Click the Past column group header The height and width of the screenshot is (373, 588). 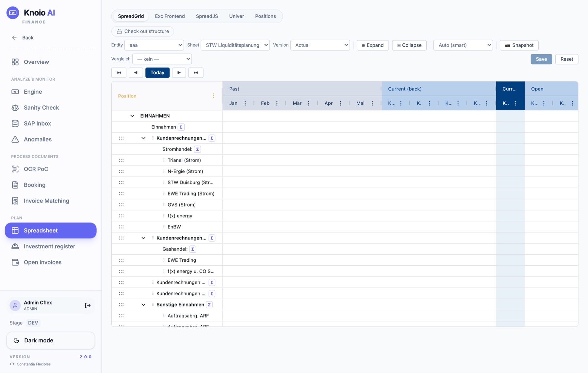point(302,89)
